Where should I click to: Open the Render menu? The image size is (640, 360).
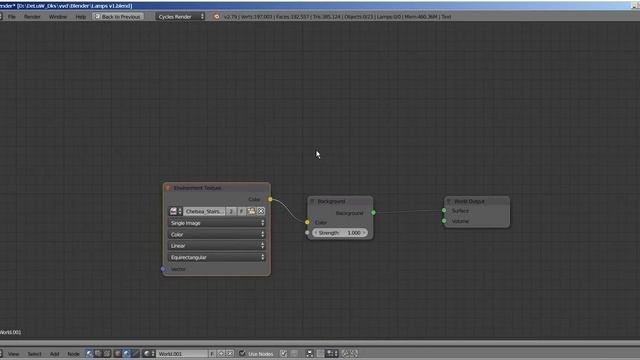(x=32, y=17)
